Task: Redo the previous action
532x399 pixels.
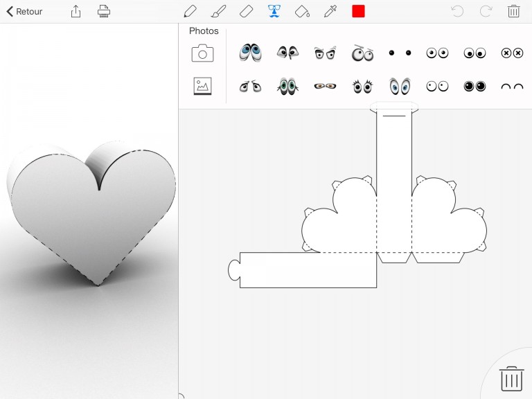Action: point(486,11)
